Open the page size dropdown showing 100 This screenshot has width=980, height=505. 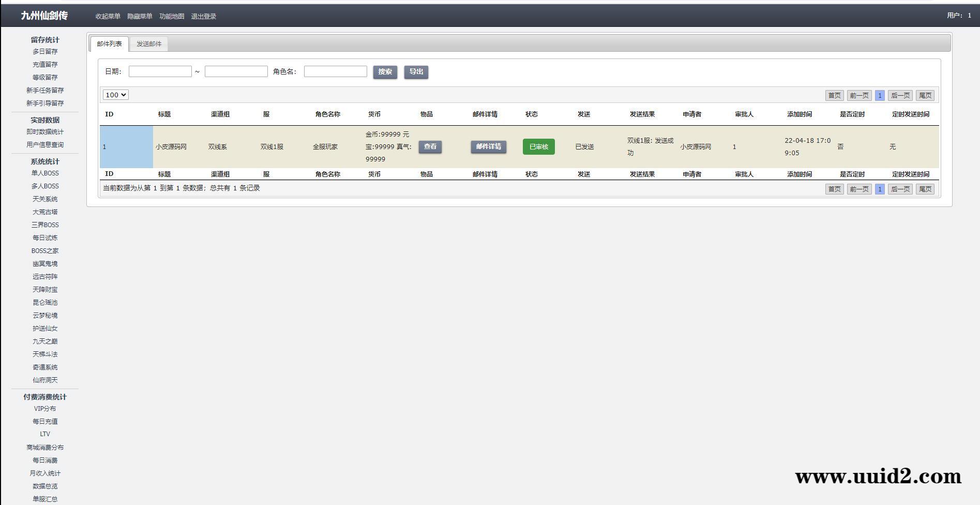(x=115, y=95)
